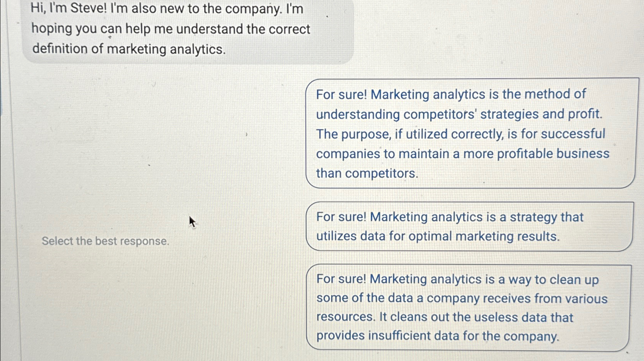Click the first answer option box

pos(470,133)
